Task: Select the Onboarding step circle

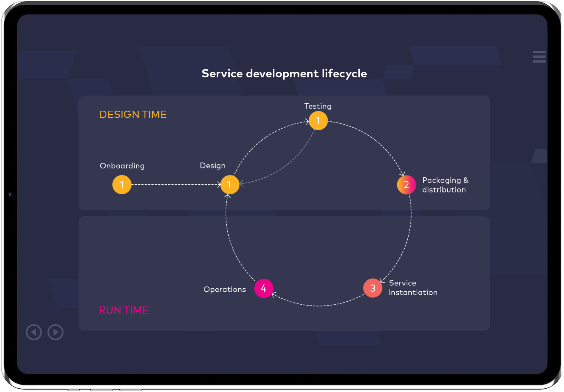Action: click(x=122, y=185)
